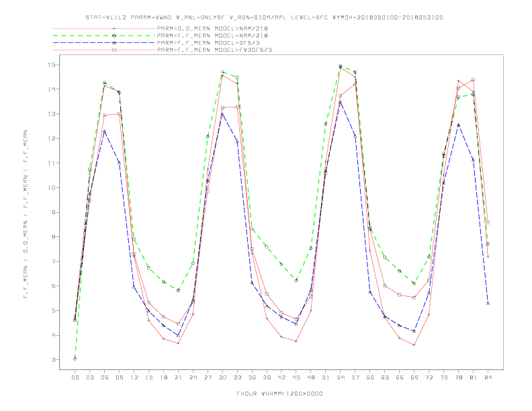Click x-axis forecast hour 00
Screen dimensions: 532x411
point(75,377)
